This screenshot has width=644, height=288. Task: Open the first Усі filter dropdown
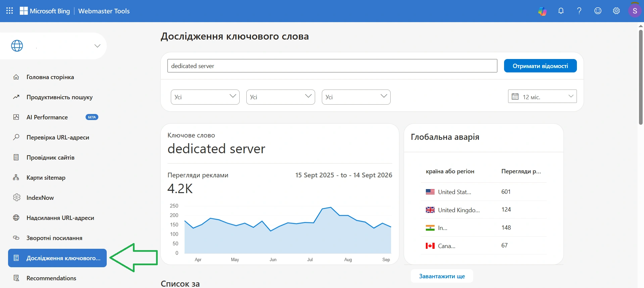pos(205,97)
